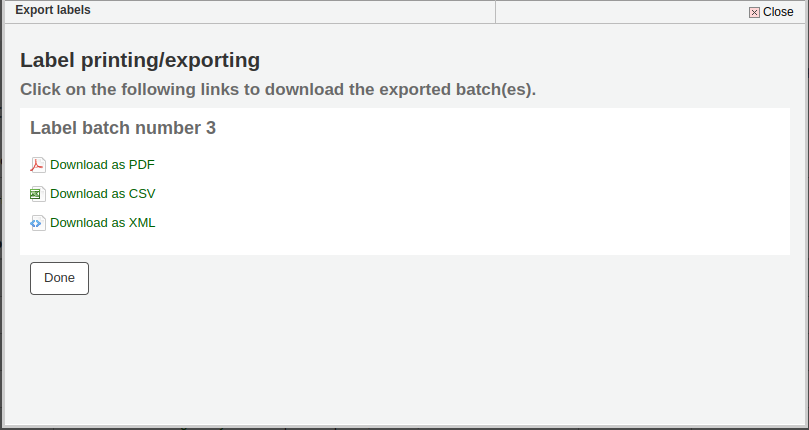The height and width of the screenshot is (430, 809).
Task: Open the Download as PDF link
Action: click(x=102, y=165)
